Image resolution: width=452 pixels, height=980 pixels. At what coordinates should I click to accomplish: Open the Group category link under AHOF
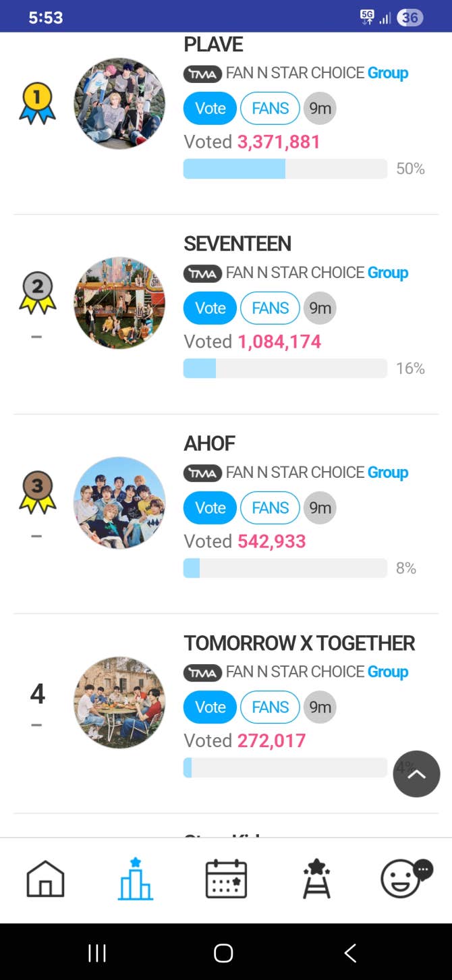[387, 472]
